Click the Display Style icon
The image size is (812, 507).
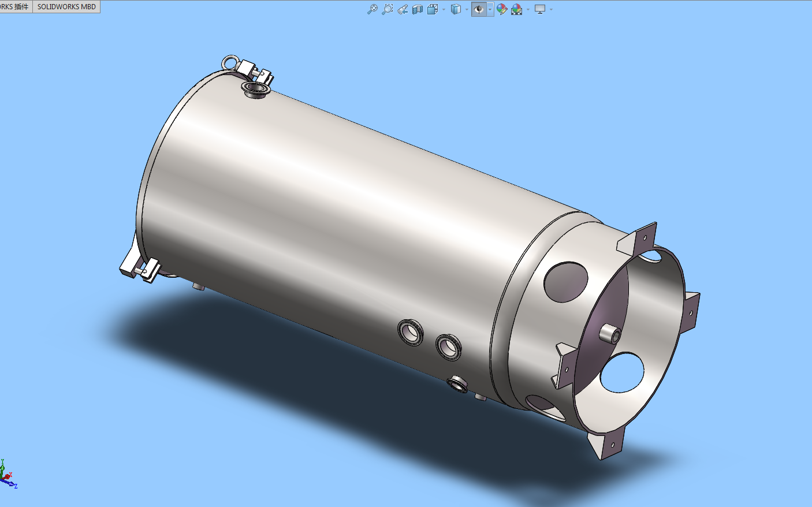(x=456, y=9)
